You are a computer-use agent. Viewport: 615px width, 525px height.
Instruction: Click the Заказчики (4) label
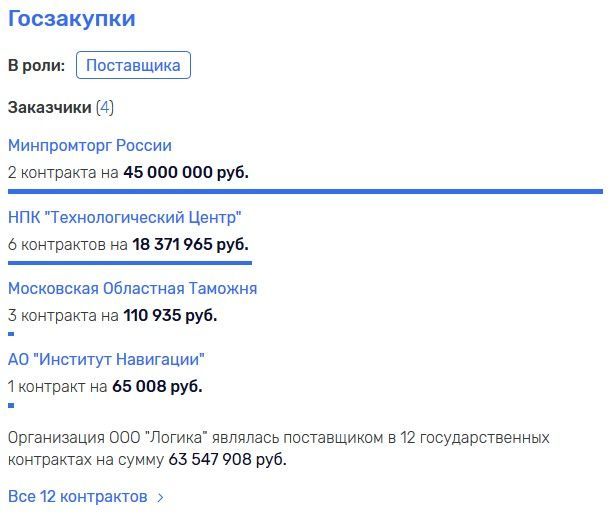click(61, 107)
